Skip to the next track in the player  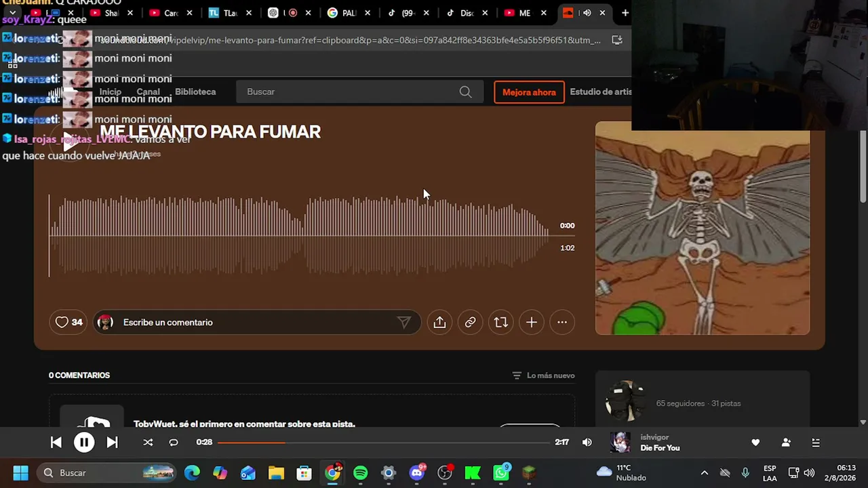coord(112,443)
